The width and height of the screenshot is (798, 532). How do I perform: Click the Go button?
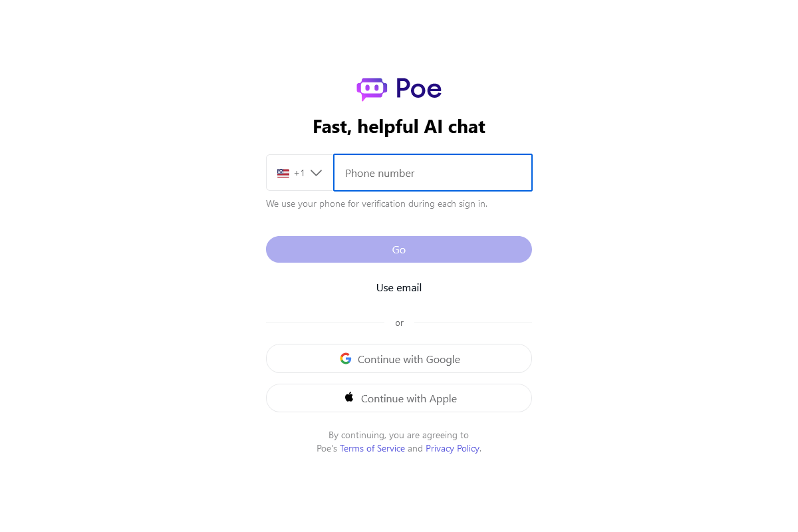point(399,249)
